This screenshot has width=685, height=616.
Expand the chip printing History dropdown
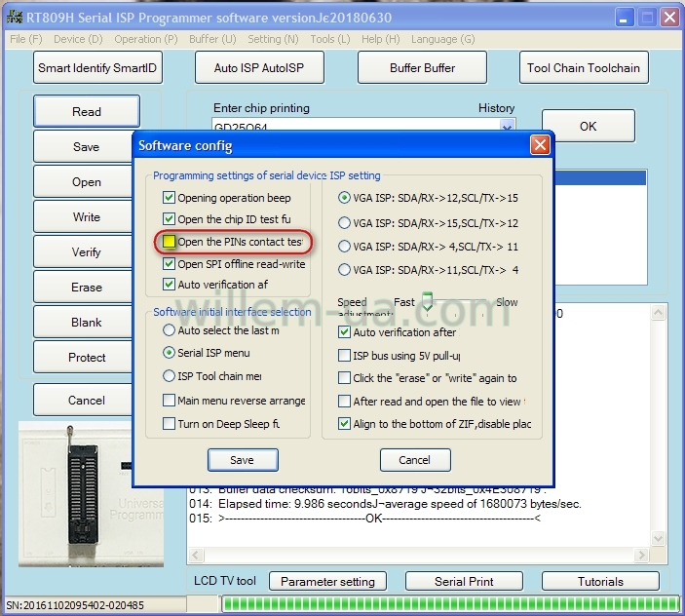[x=508, y=127]
